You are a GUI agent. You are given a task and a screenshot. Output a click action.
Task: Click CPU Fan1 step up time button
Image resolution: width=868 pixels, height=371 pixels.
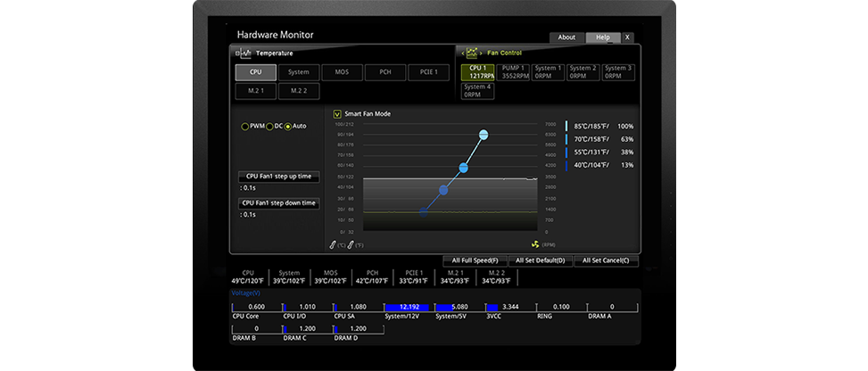click(x=279, y=177)
